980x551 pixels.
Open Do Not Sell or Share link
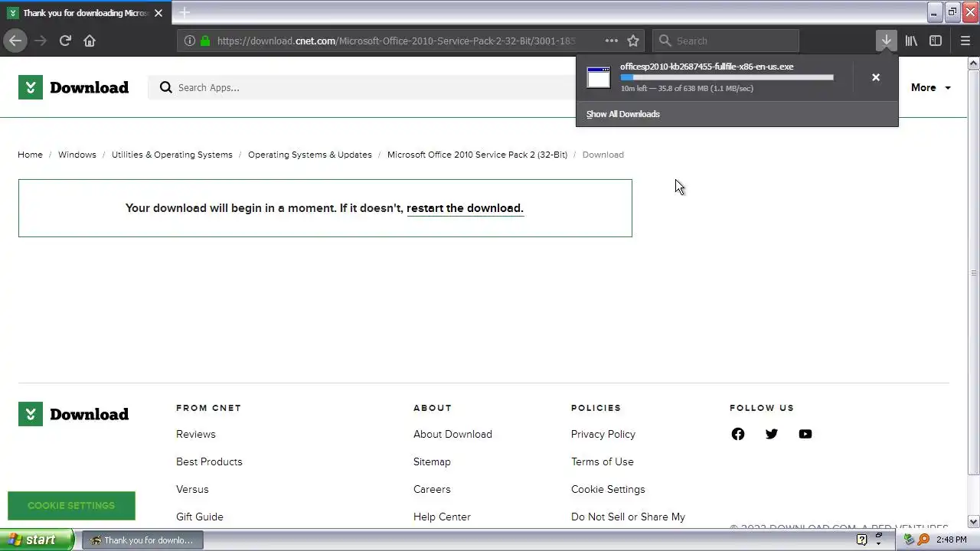[628, 517]
